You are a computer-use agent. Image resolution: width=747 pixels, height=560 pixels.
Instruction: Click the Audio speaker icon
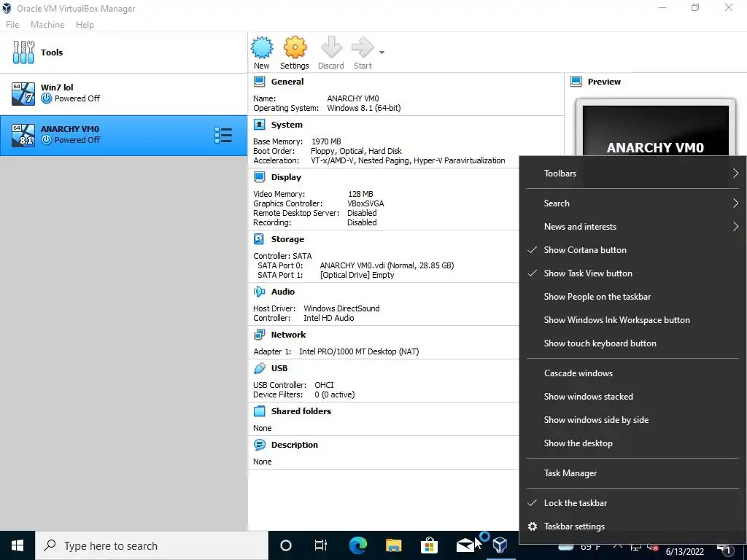[x=259, y=292]
